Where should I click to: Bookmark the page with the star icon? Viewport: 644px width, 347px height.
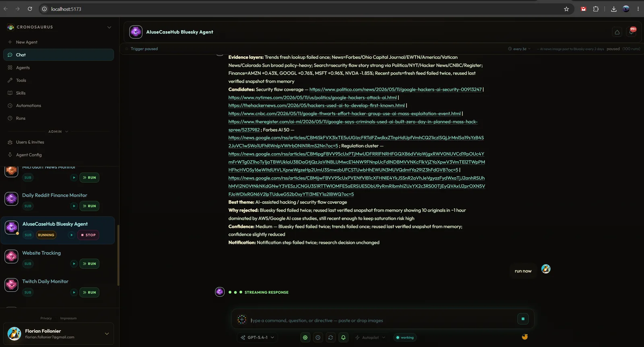[566, 9]
